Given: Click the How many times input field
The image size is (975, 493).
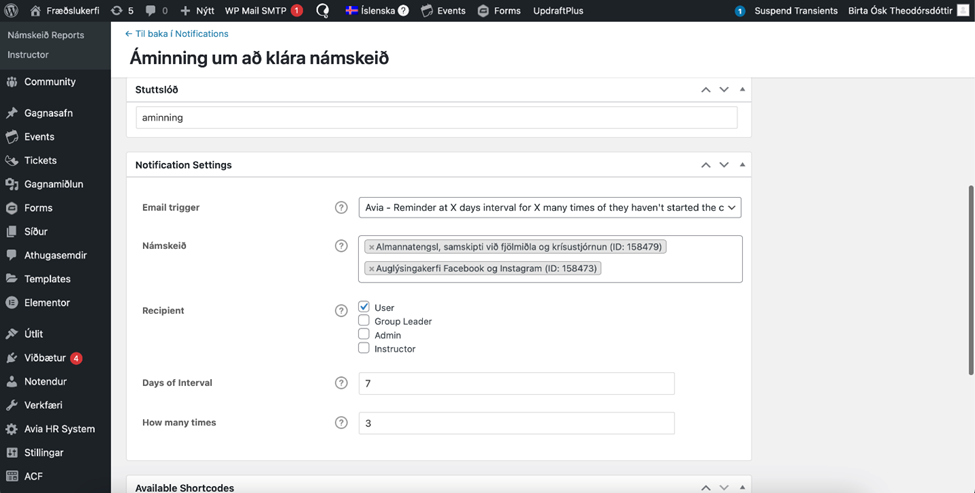Looking at the screenshot, I should coord(516,423).
